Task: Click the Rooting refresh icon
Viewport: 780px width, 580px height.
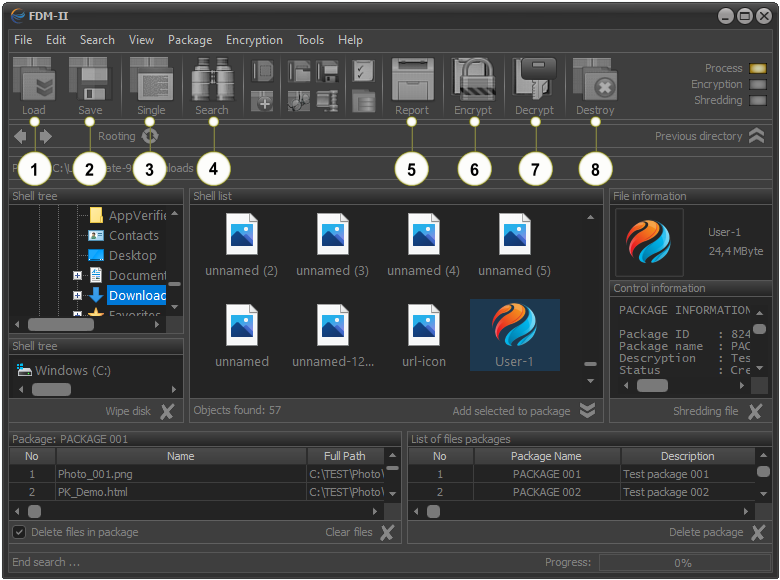Action: pos(150,136)
